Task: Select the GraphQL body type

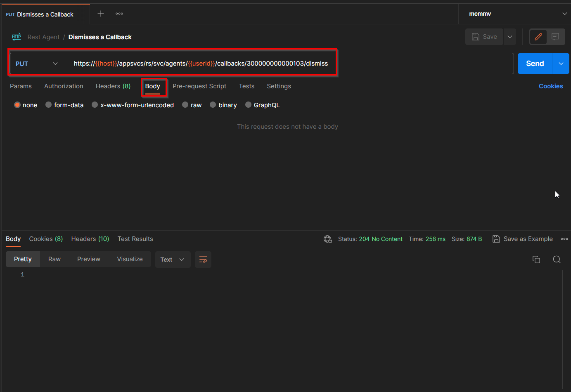Action: 262,105
